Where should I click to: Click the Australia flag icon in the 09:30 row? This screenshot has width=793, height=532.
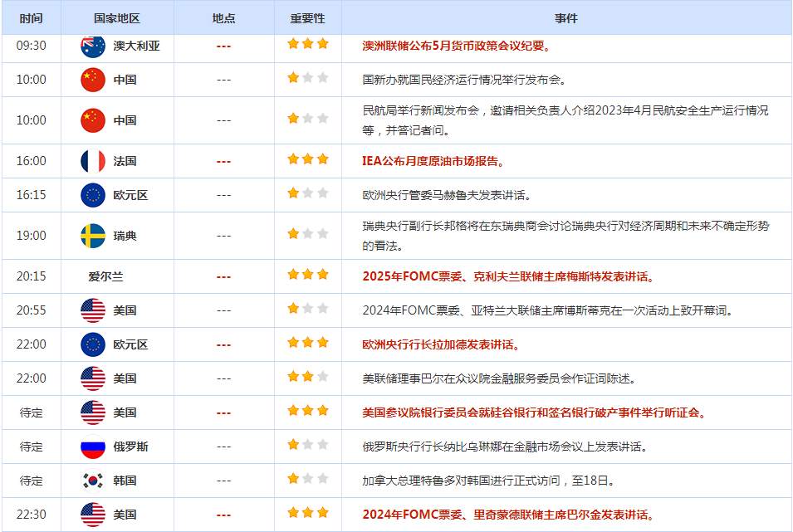tap(93, 46)
